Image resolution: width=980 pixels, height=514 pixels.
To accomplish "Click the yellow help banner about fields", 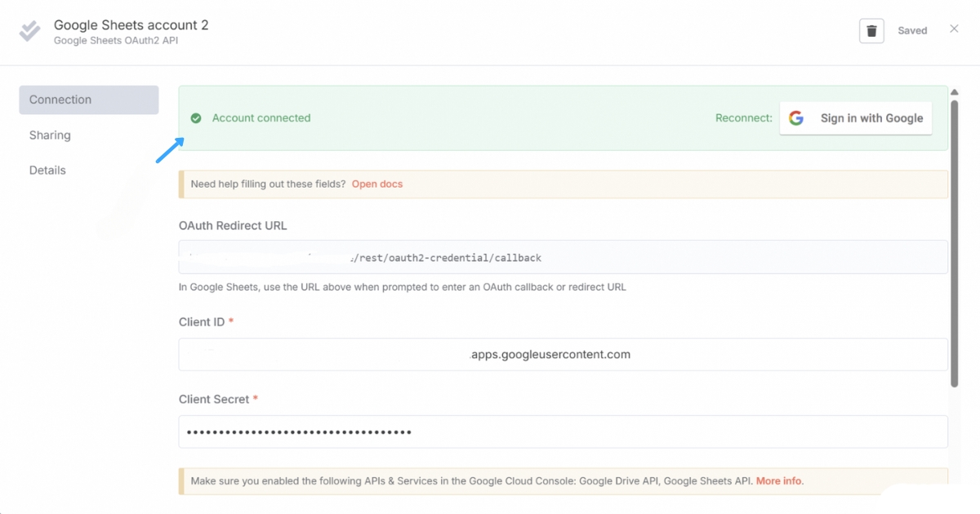I will click(563, 184).
